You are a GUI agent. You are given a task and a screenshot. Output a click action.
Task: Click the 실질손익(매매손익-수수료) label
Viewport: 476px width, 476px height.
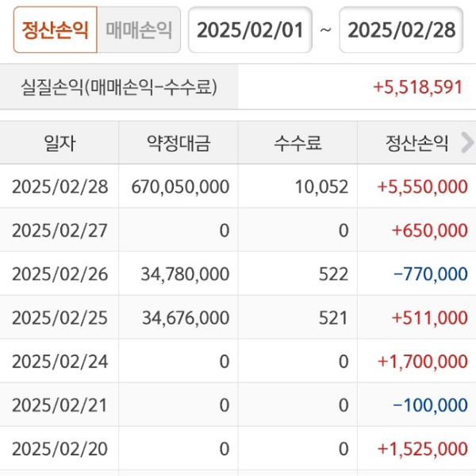(x=119, y=87)
